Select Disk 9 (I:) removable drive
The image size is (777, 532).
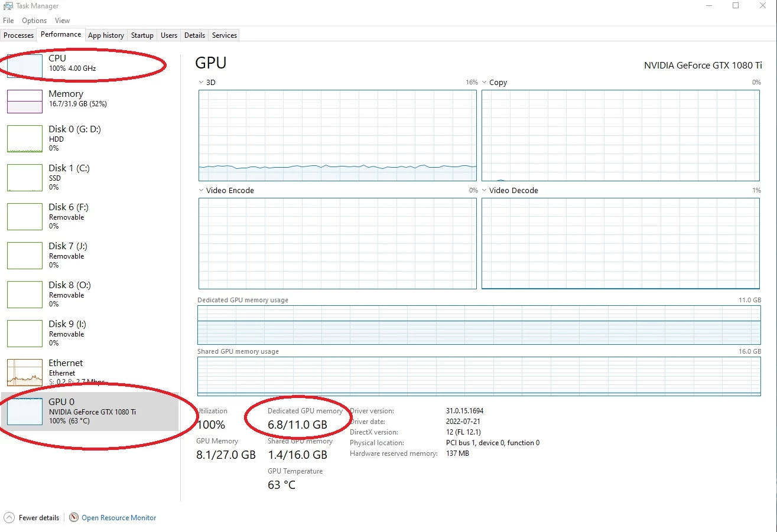coord(90,333)
